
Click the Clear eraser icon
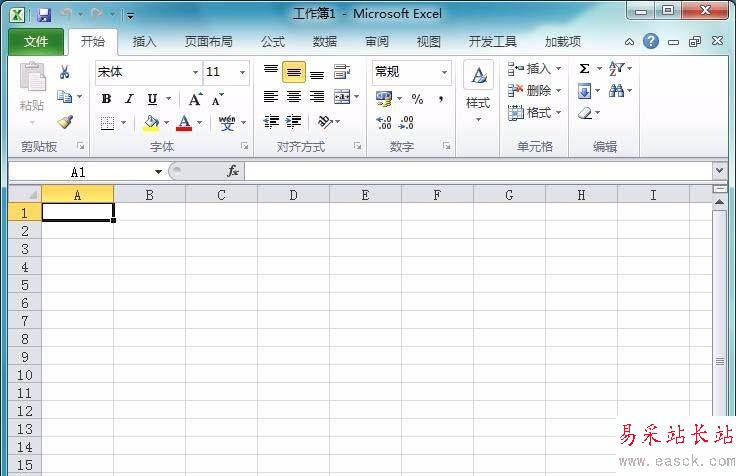[585, 113]
